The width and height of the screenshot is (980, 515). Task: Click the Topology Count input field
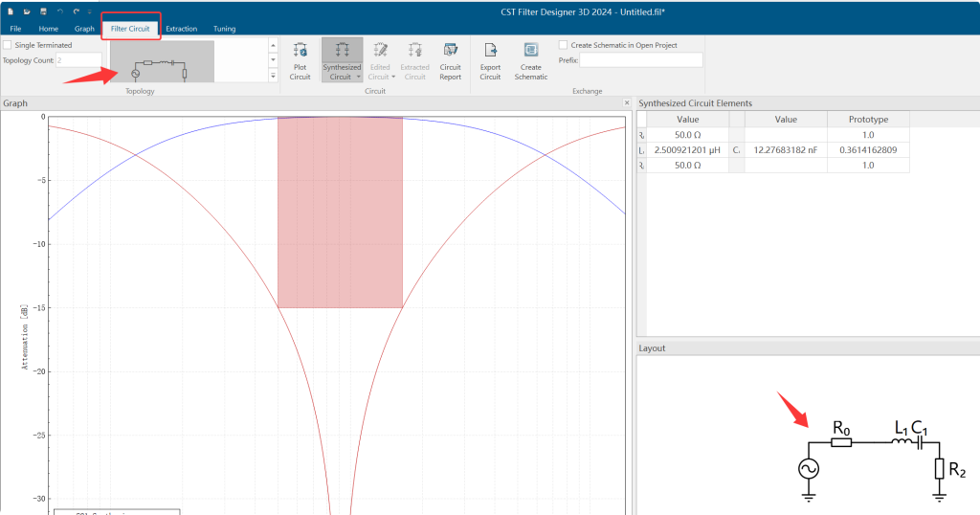78,60
